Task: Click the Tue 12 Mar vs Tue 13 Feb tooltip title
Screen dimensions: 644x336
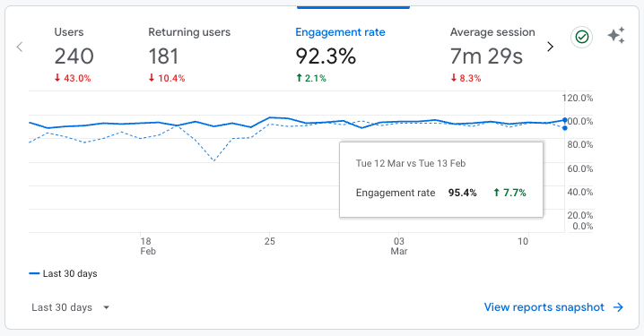Action: [x=411, y=163]
